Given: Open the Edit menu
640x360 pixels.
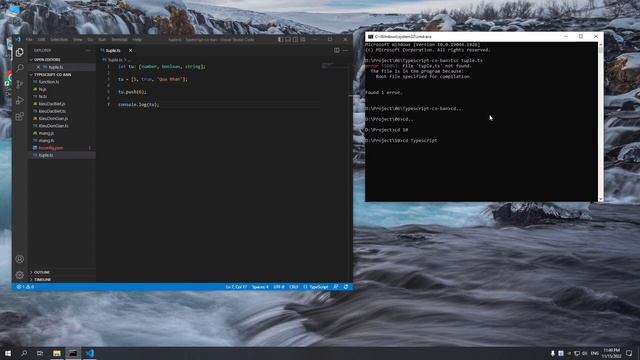Looking at the screenshot, I should click(41, 40).
